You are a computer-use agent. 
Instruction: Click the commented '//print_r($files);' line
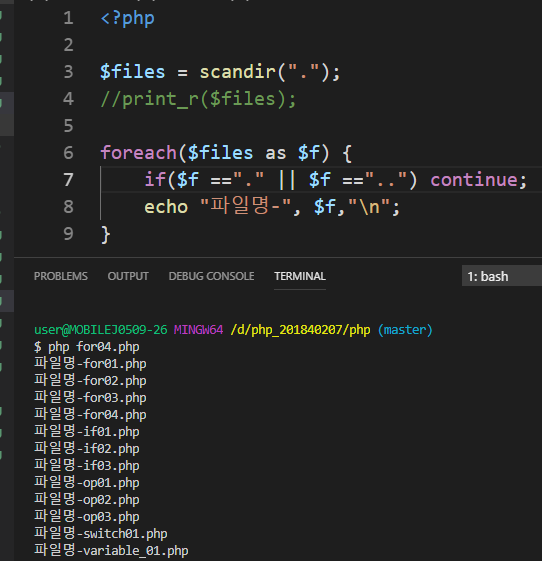(199, 99)
